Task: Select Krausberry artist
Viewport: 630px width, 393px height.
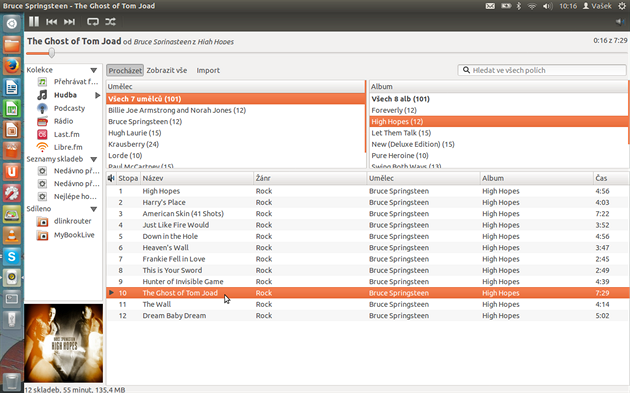Action: 235,144
